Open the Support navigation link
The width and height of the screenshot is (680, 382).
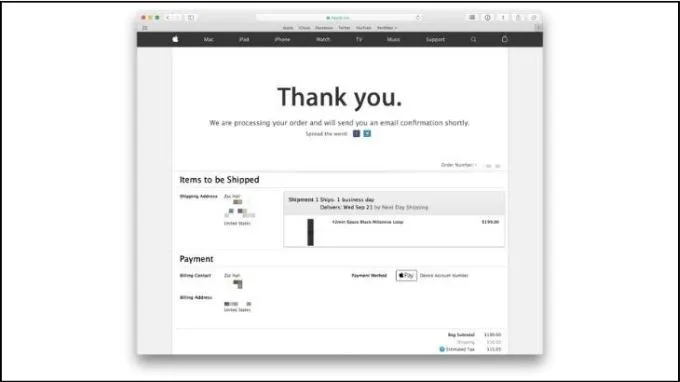pyautogui.click(x=435, y=39)
